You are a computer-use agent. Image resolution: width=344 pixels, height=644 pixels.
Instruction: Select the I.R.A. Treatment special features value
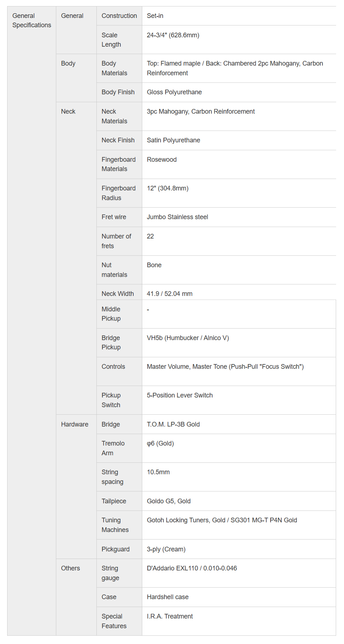pos(169,616)
